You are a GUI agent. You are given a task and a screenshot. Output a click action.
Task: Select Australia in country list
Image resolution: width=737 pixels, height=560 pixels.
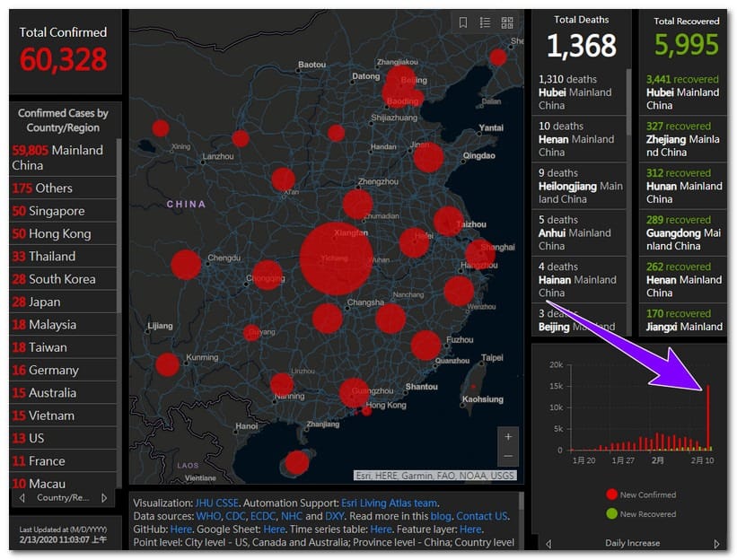tap(63, 393)
